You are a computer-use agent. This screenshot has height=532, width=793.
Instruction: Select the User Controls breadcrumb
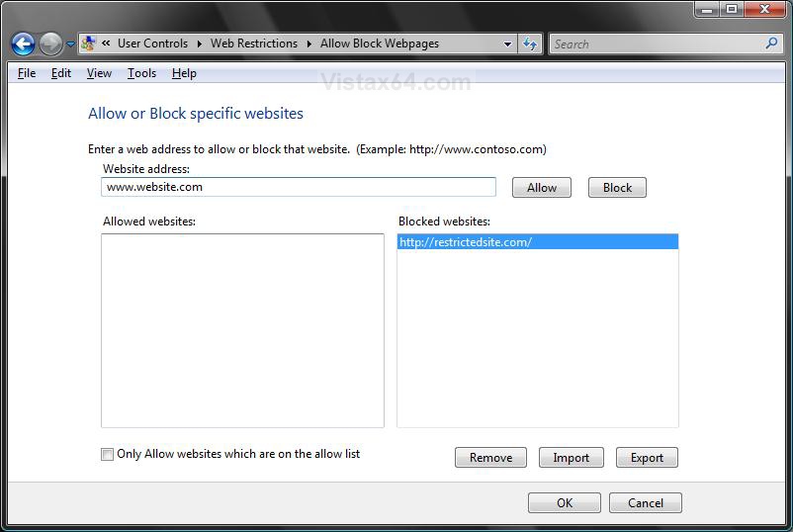(x=152, y=44)
